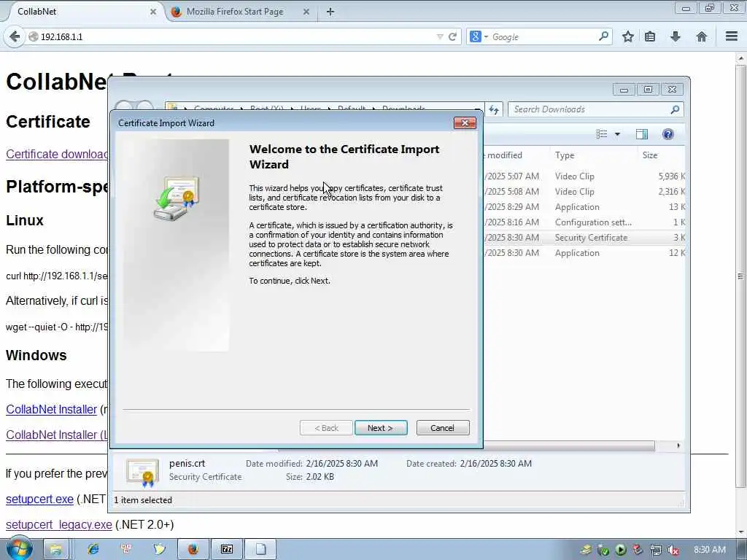The height and width of the screenshot is (560, 747).
Task: Click the search magnifier in Firefox
Action: [x=603, y=36]
